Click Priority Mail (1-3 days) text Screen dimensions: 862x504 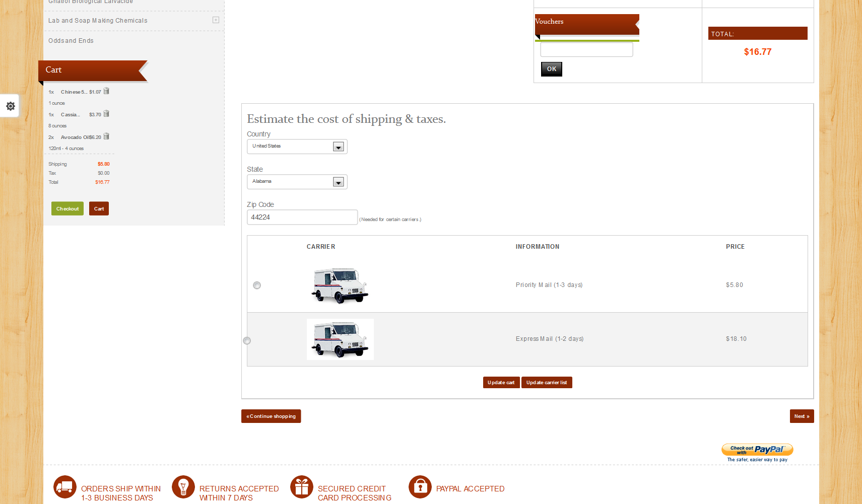[x=549, y=285]
